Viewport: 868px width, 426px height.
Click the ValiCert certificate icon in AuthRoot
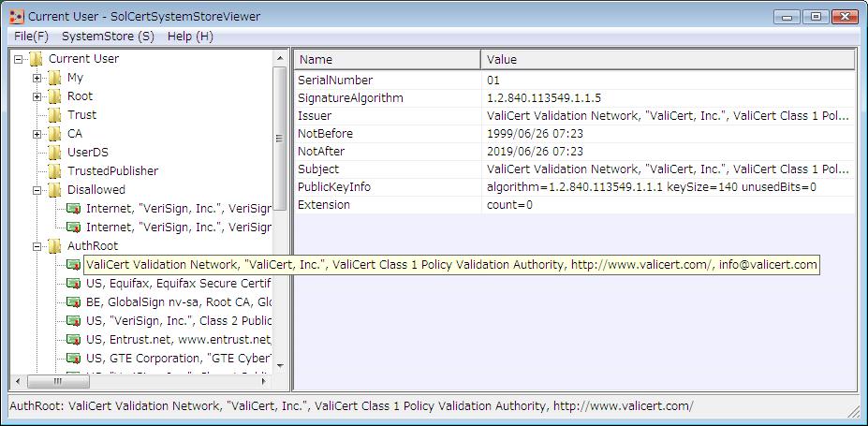(74, 264)
